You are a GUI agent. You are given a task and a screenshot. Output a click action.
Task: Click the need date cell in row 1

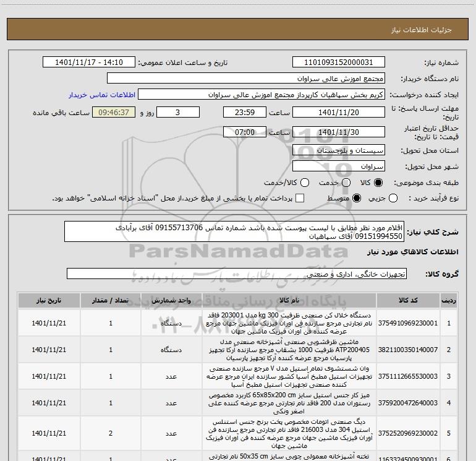pyautogui.click(x=49, y=323)
